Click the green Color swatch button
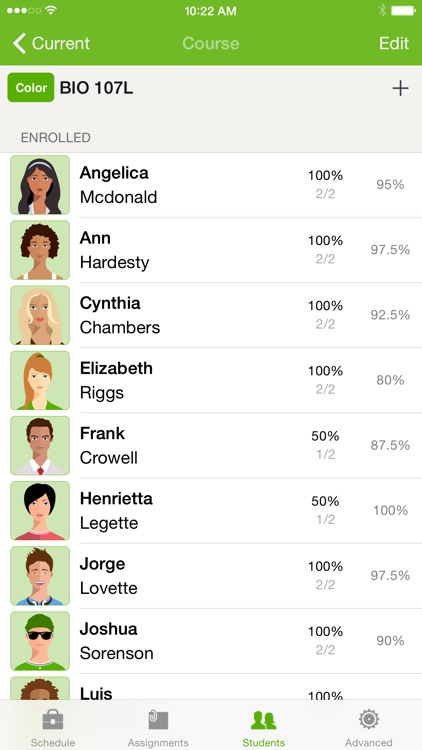The image size is (422, 750). click(x=31, y=88)
